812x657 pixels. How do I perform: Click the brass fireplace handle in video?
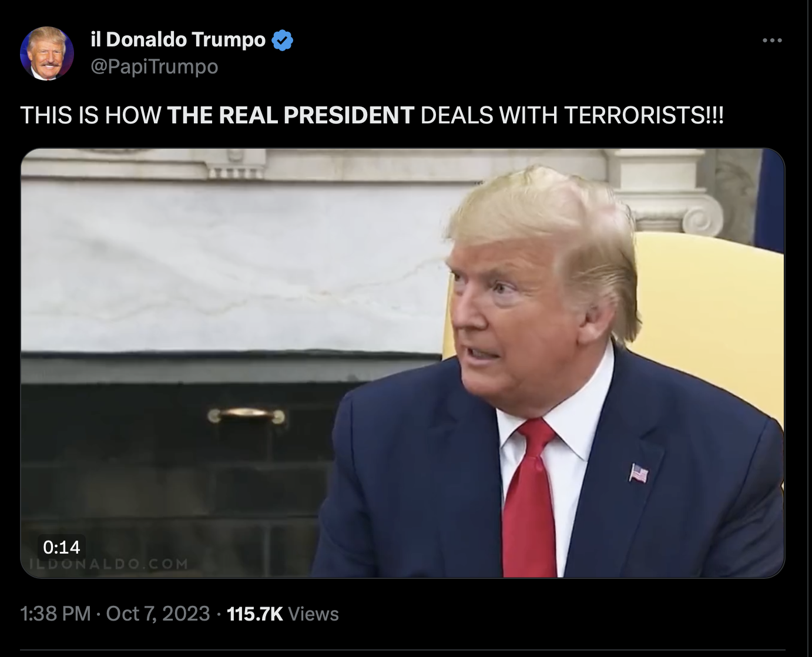247,415
